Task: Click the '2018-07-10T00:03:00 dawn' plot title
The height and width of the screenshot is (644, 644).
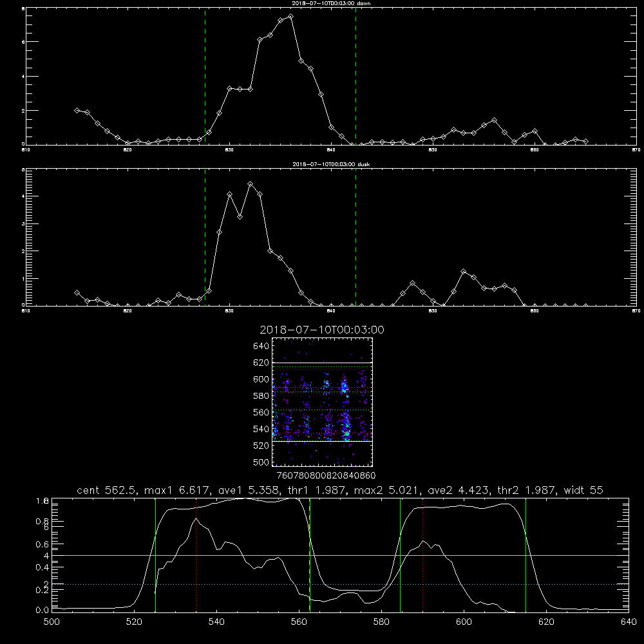Action: coord(331,3)
